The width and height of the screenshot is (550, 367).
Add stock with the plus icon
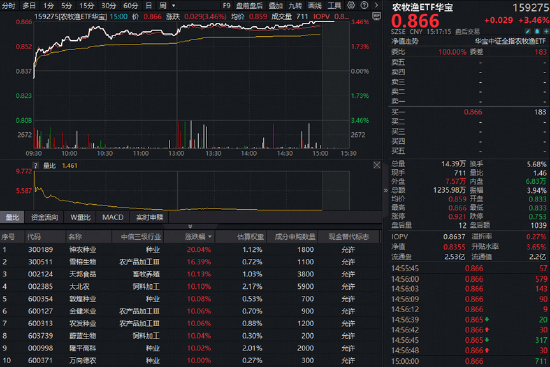[x=546, y=31]
